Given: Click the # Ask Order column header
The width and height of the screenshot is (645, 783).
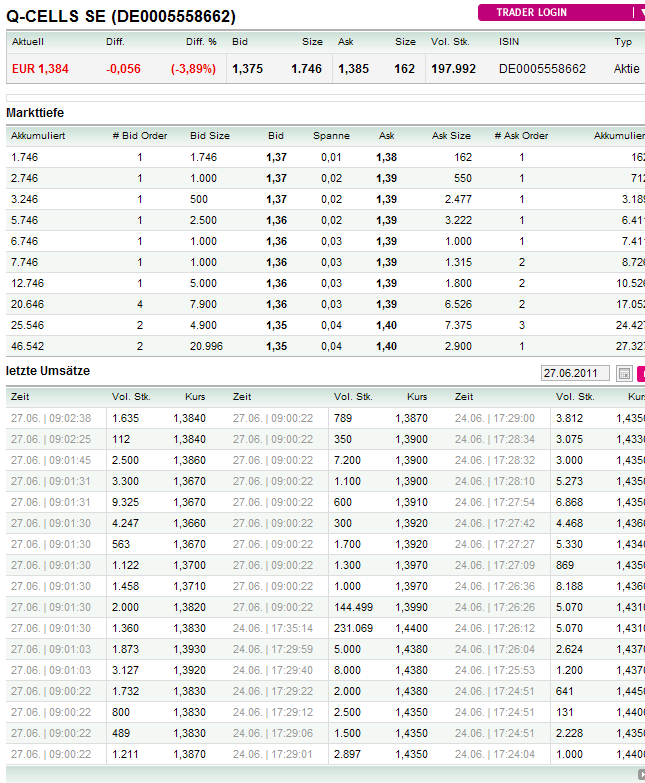Looking at the screenshot, I should coord(521,136).
